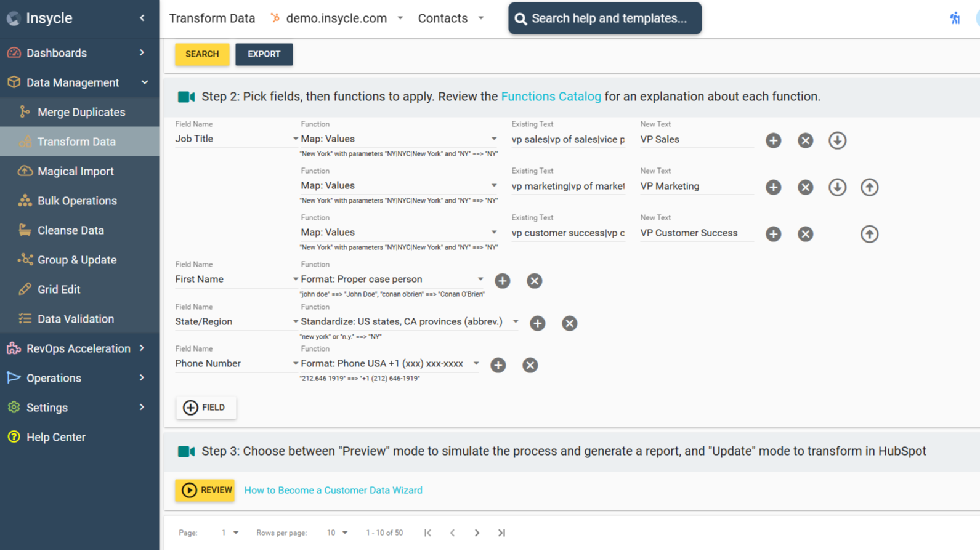This screenshot has height=551, width=980.
Task: Go to the next results page
Action: coord(477,533)
